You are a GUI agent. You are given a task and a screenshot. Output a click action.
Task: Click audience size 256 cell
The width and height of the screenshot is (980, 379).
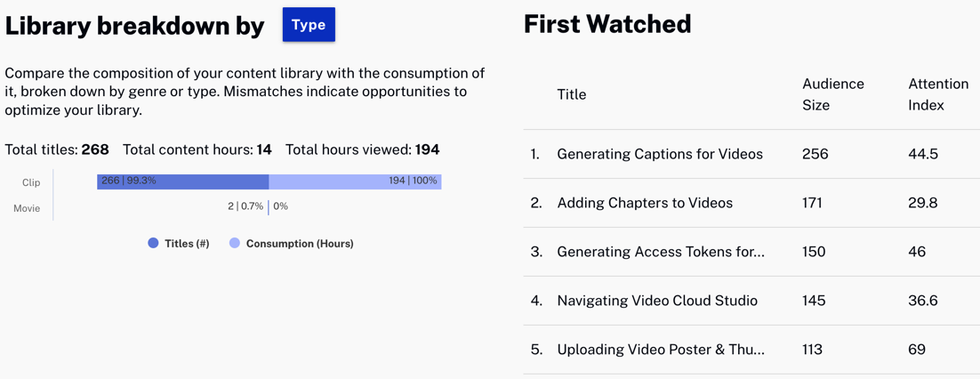(x=815, y=154)
